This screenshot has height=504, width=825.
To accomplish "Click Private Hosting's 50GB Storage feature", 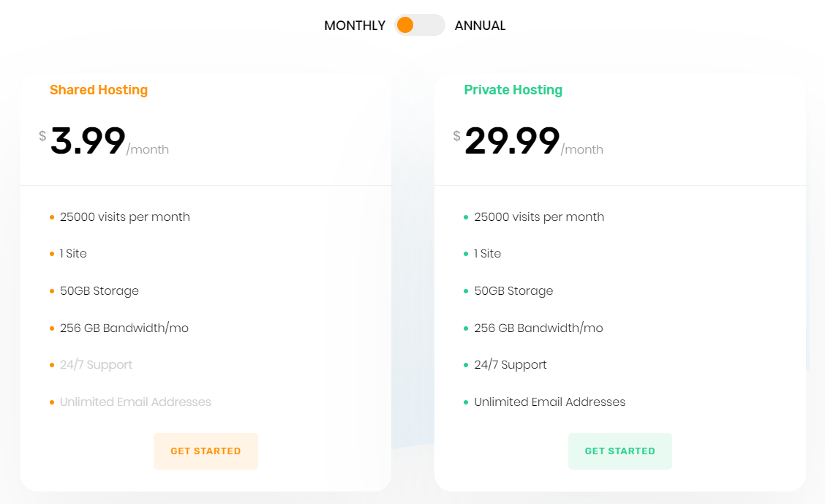I will (513, 291).
